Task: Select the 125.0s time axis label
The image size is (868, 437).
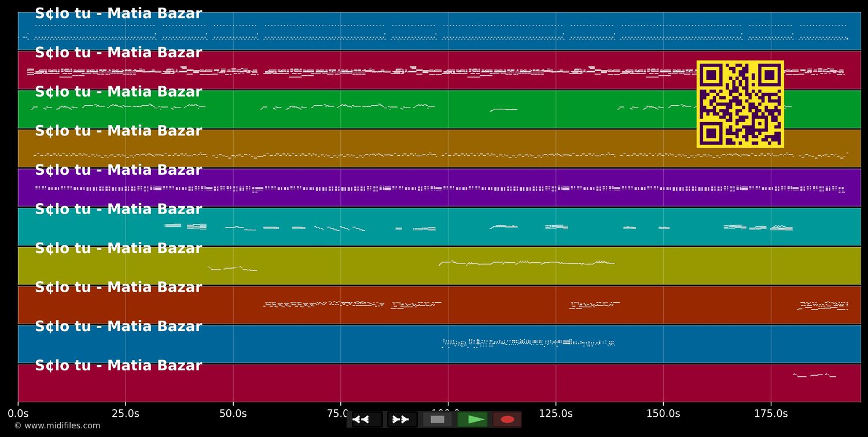Action: pos(556,414)
